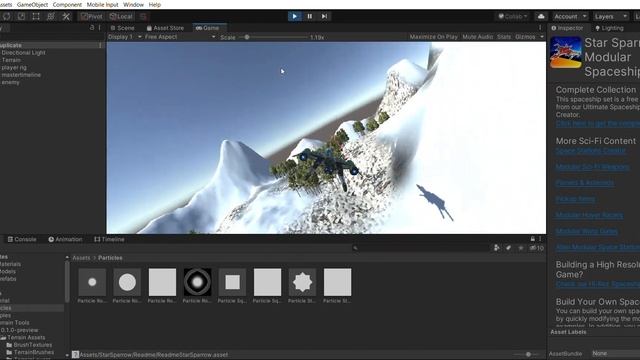640x360 pixels.
Task: Click the Star Sparrow asset icon
Action: pos(566,52)
